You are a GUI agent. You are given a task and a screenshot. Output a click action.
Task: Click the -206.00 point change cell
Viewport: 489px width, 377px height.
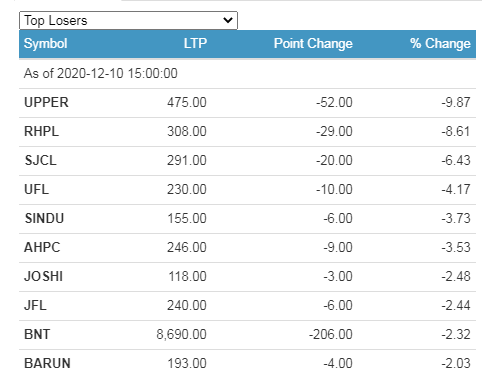click(x=331, y=334)
